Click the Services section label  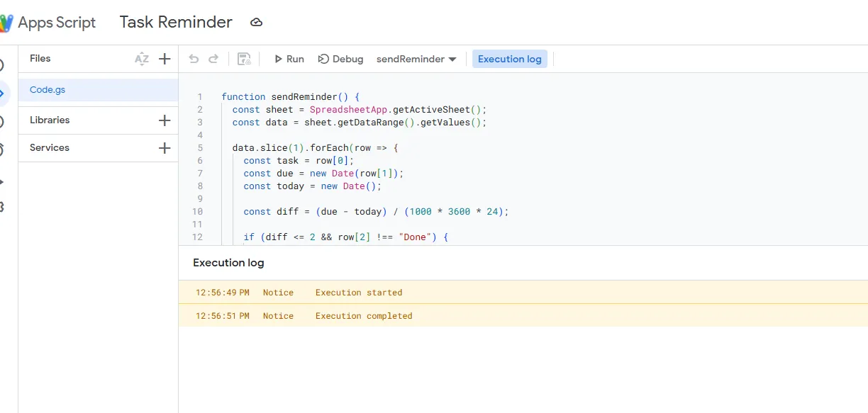[x=50, y=148]
